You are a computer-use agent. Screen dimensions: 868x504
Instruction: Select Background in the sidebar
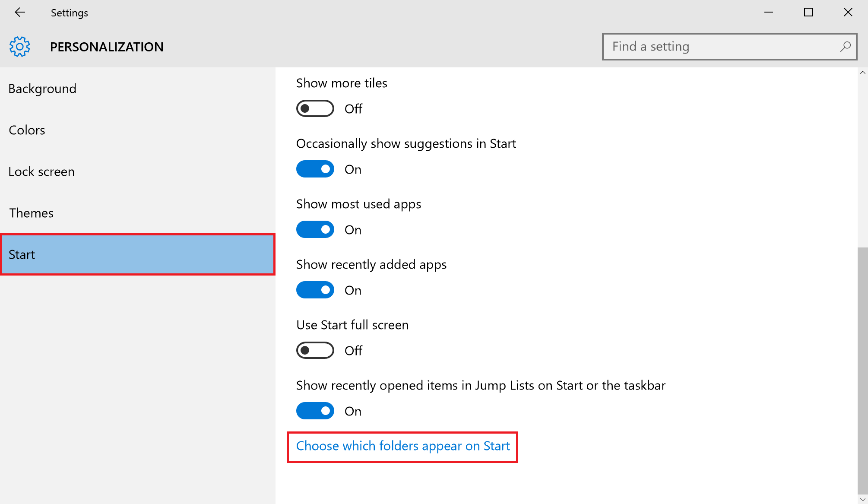pos(42,89)
